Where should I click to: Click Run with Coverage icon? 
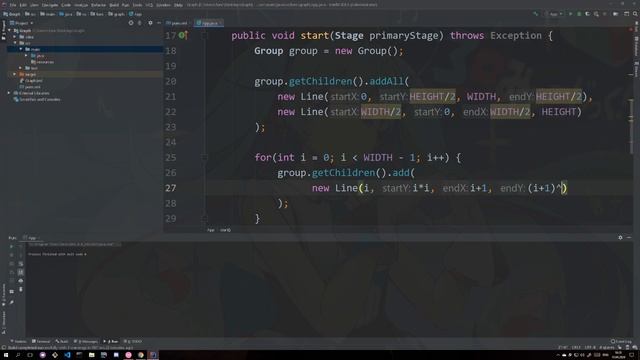[x=587, y=14]
